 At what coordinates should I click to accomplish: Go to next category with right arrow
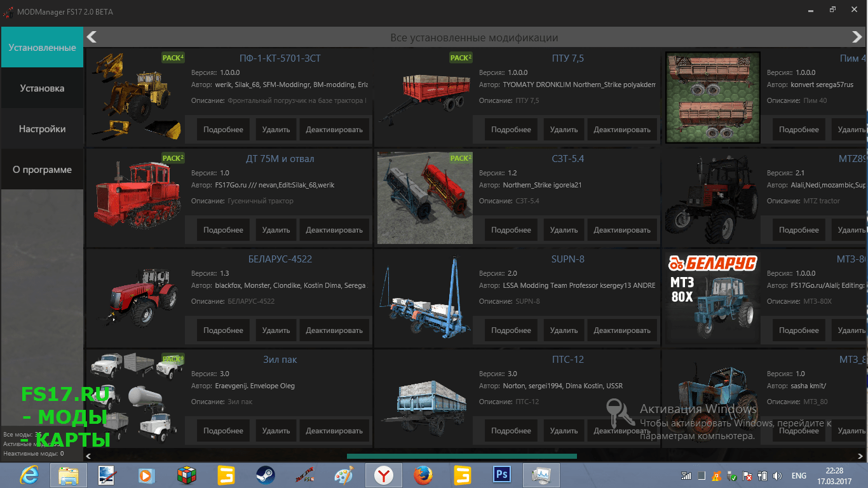click(857, 37)
